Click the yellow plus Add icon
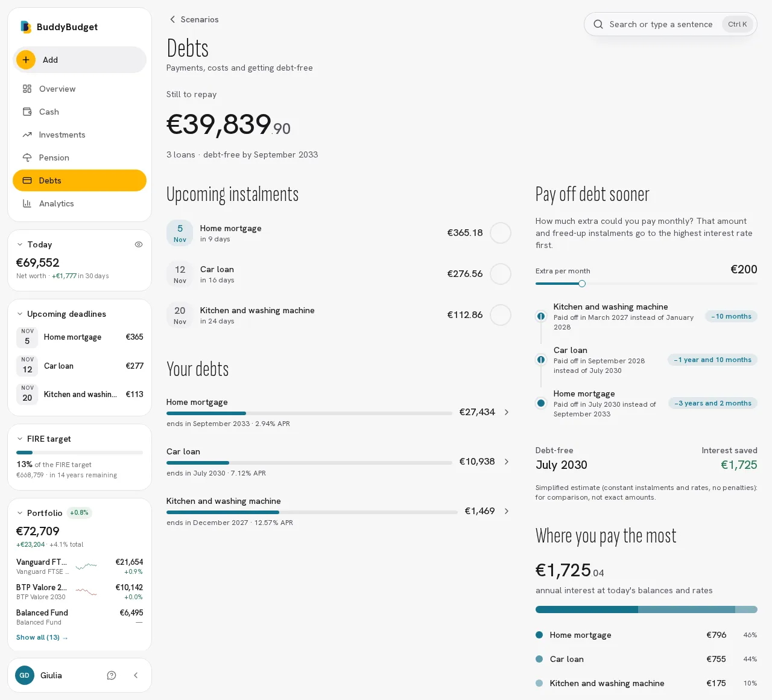Screen dimensions: 772x700 26,60
